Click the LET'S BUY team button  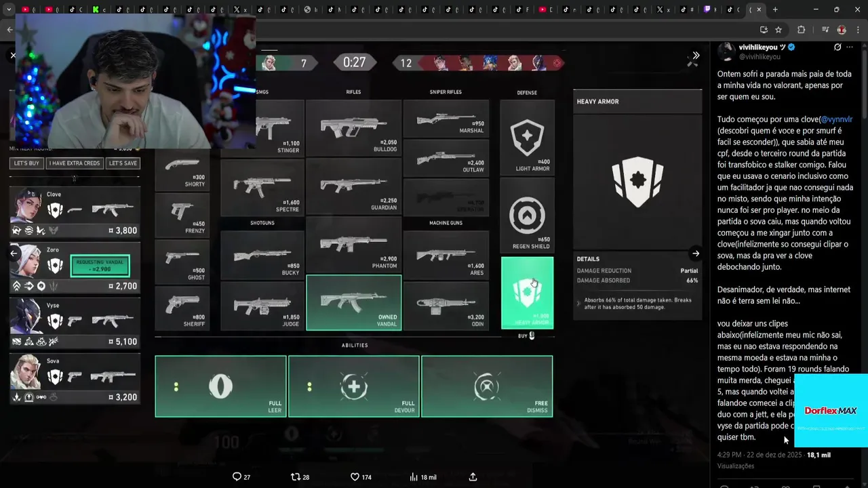(26, 163)
